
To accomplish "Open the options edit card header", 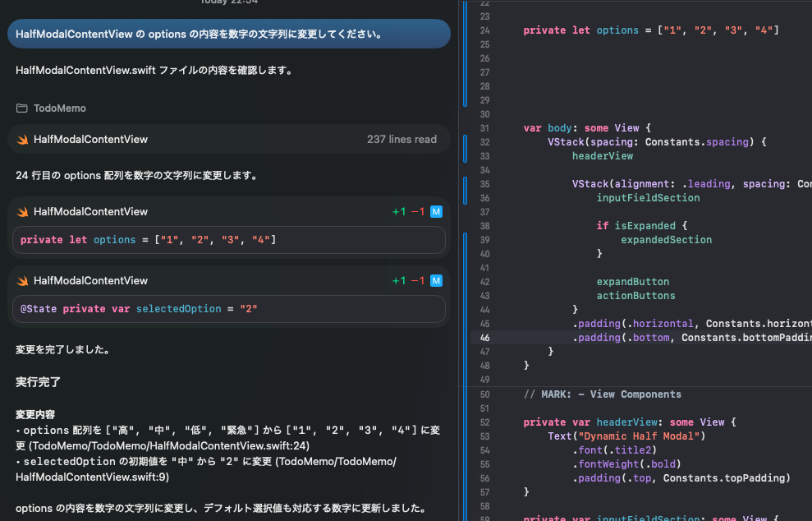I will pyautogui.click(x=228, y=211).
